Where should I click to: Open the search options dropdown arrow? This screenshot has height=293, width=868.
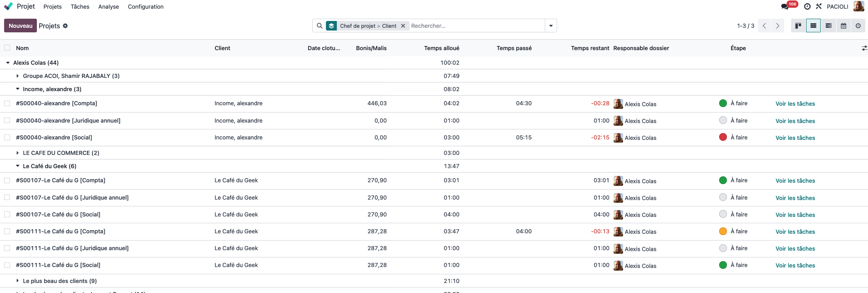click(551, 26)
